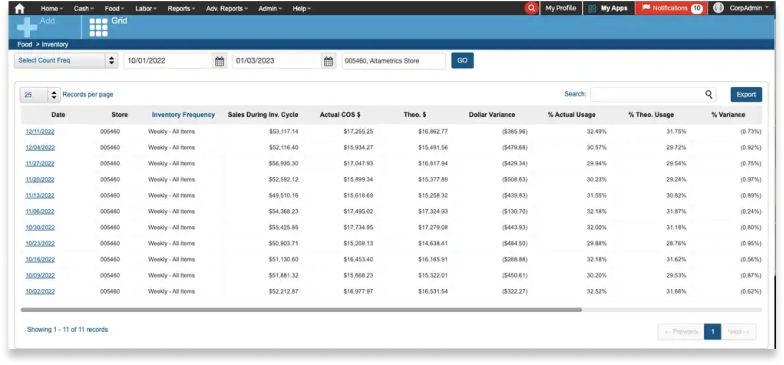Open the 11/06/2022 inventory record
784x365 pixels.
pos(40,212)
